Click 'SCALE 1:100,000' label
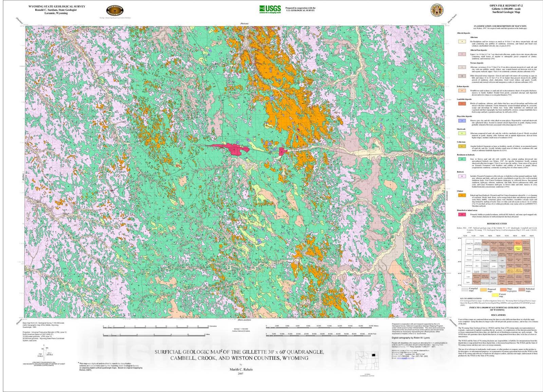Viewport: 543px width, 392px height. pos(241,329)
